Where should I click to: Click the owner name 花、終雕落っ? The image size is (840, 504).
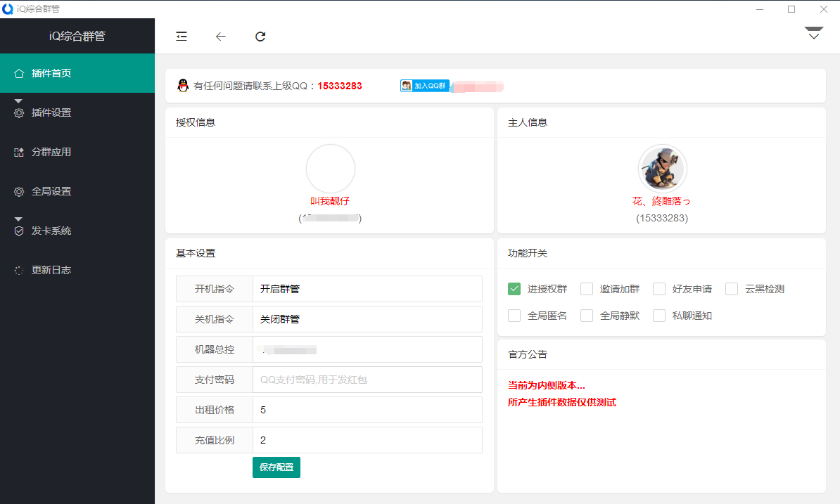[661, 201]
